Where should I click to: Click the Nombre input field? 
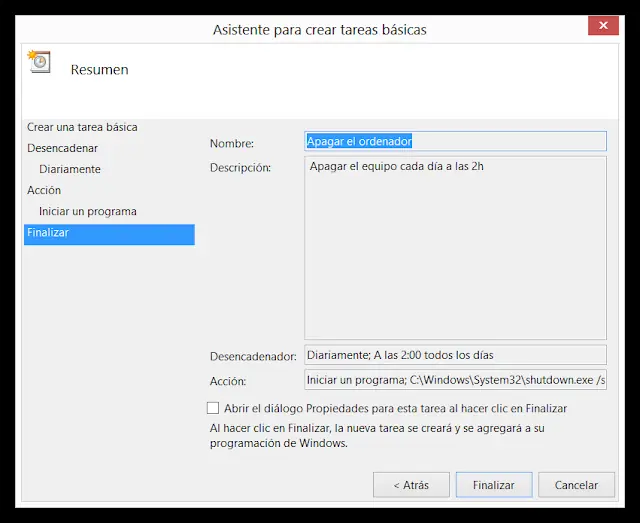pos(456,141)
